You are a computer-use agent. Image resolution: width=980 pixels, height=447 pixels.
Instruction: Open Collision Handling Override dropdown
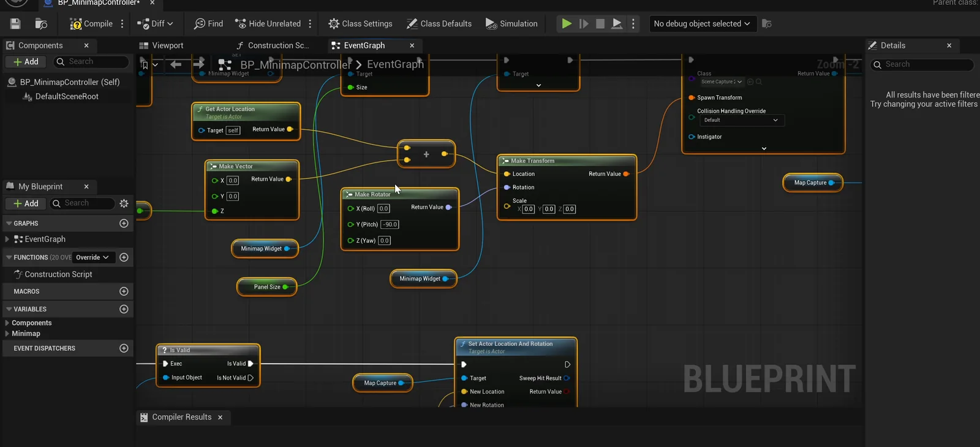click(741, 120)
